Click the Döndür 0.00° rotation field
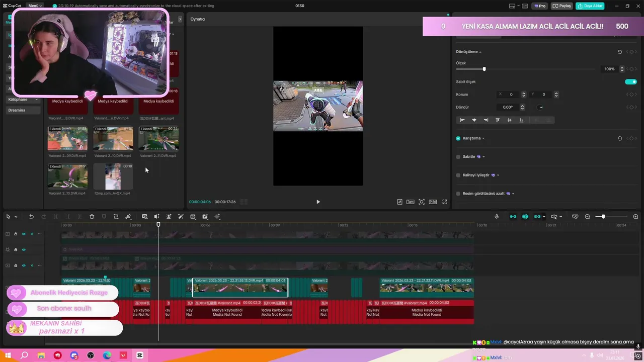The height and width of the screenshot is (362, 644). [508, 107]
